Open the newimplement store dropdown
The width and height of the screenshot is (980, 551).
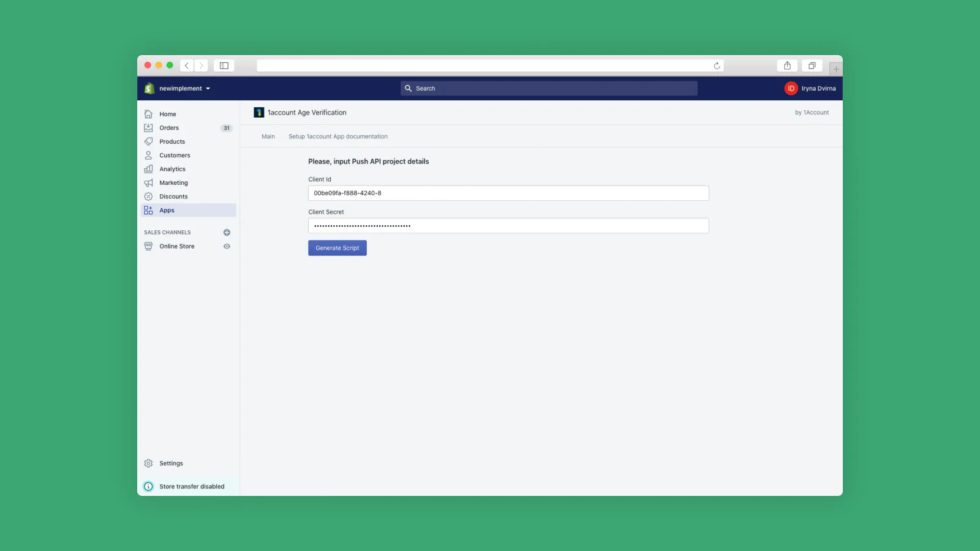point(184,88)
